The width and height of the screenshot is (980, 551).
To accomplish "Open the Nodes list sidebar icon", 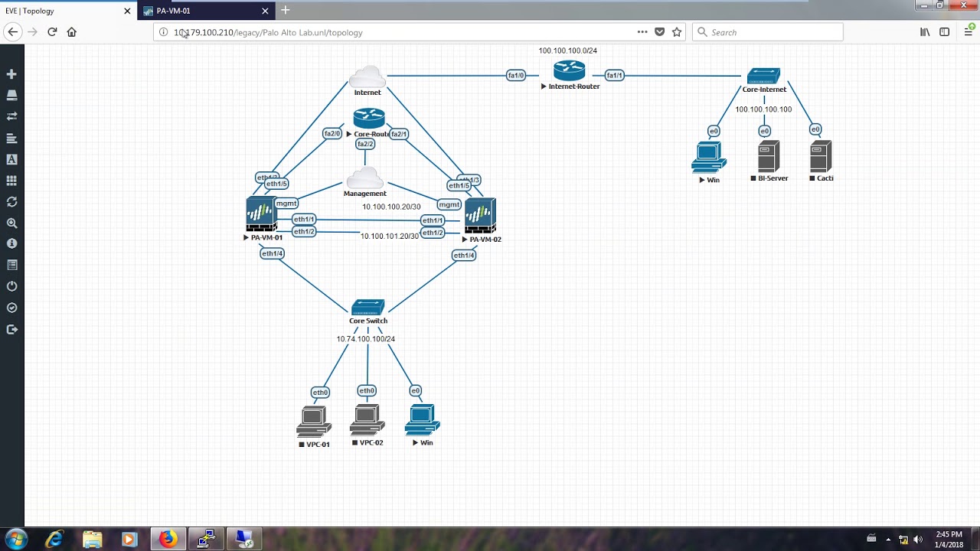I will click(x=11, y=96).
